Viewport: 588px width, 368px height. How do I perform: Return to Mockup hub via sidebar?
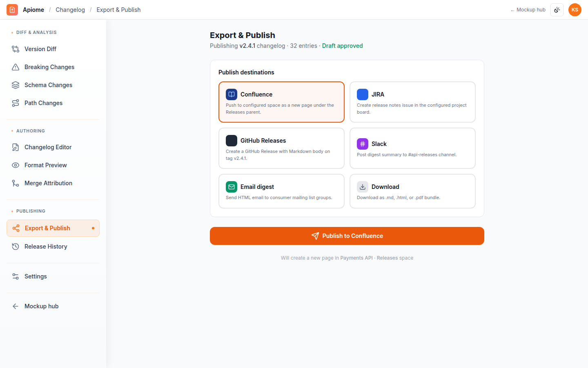(53, 306)
